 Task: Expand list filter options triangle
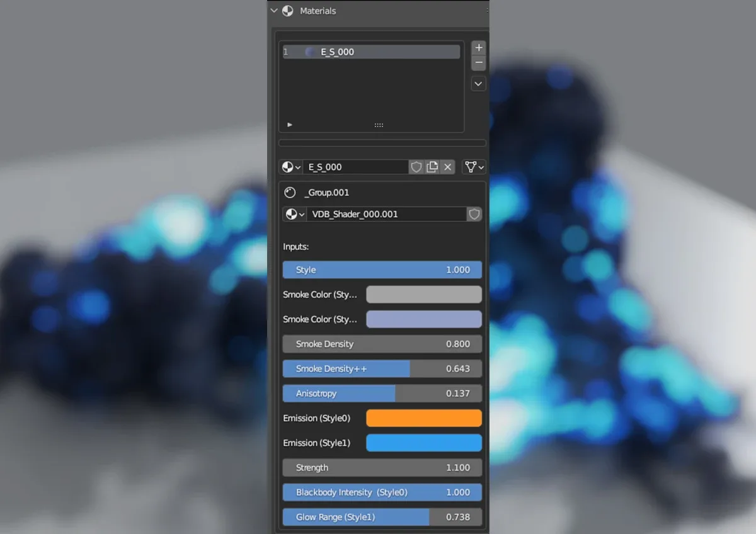pyautogui.click(x=290, y=125)
